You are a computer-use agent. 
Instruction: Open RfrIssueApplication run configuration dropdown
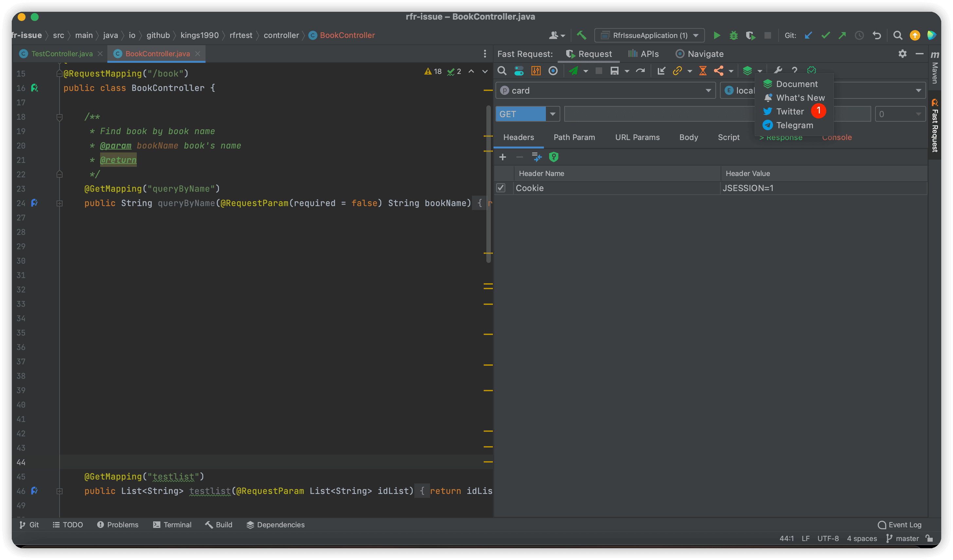[x=696, y=36]
